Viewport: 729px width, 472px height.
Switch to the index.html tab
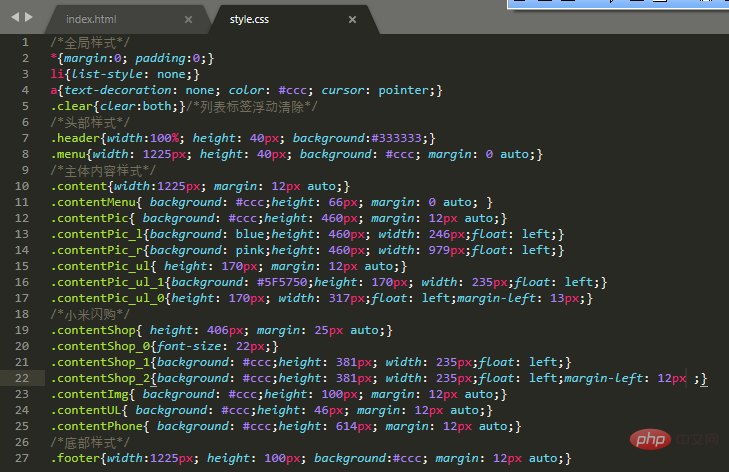91,20
